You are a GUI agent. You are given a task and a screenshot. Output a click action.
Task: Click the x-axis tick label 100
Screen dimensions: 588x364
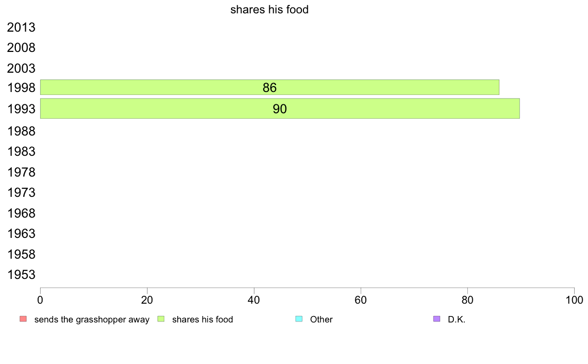click(574, 300)
